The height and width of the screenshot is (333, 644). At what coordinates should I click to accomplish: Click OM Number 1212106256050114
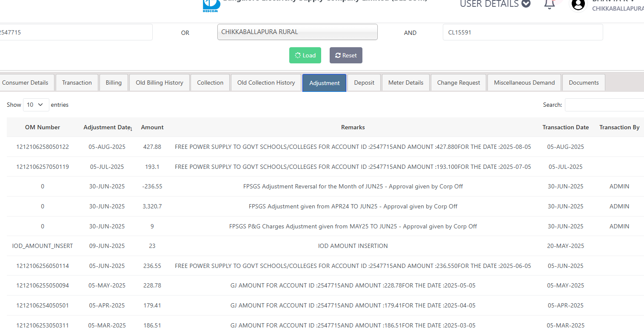tap(43, 266)
